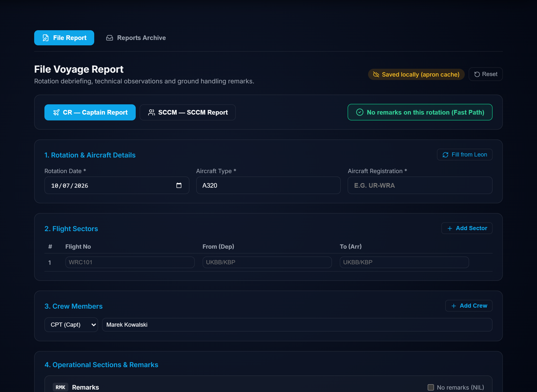
Task: Select SCCM — SCCM Report type
Action: [188, 112]
